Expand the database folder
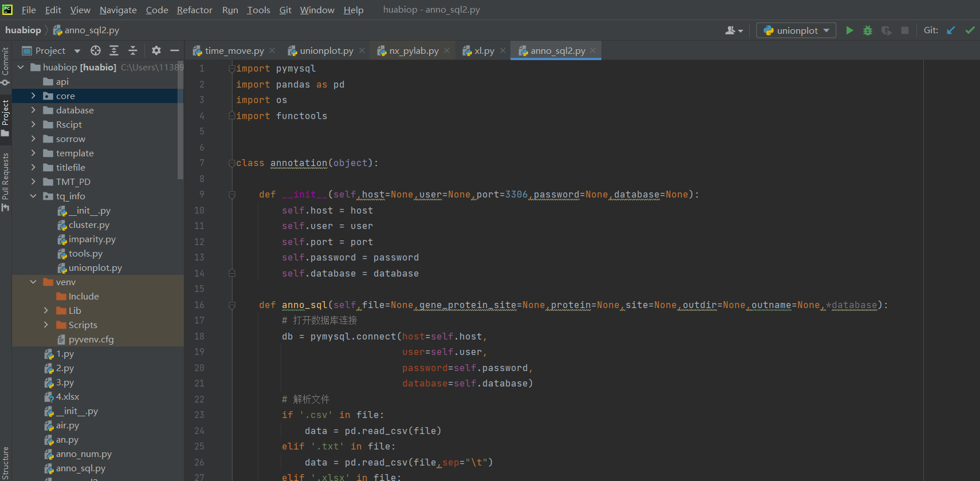Screen dimensions: 980x481 pos(33,110)
